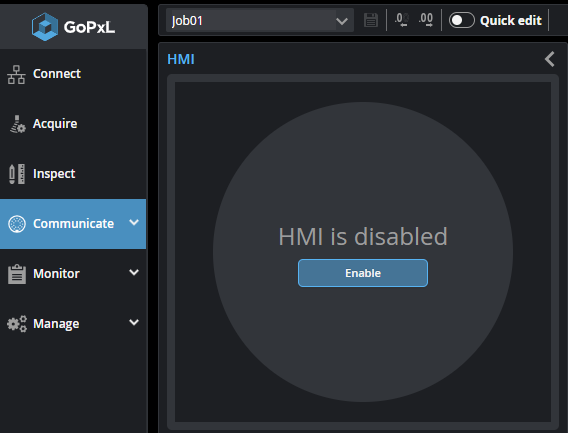Collapse the HMI panel arrow
The width and height of the screenshot is (568, 433).
tap(550, 59)
